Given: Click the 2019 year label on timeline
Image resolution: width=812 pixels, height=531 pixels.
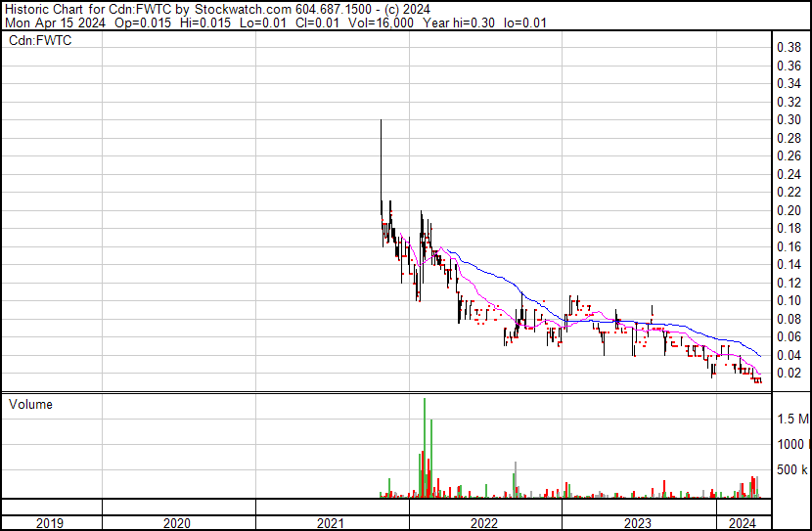Looking at the screenshot, I should 50,523.
